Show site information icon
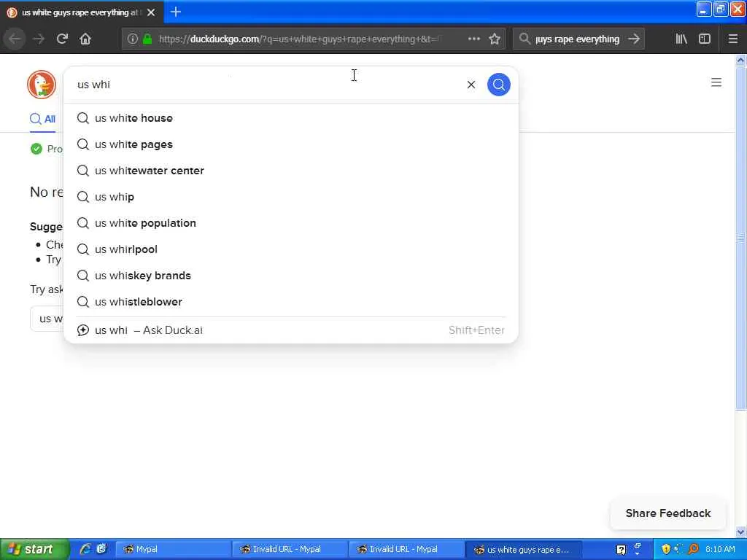This screenshot has width=747, height=560. (133, 39)
